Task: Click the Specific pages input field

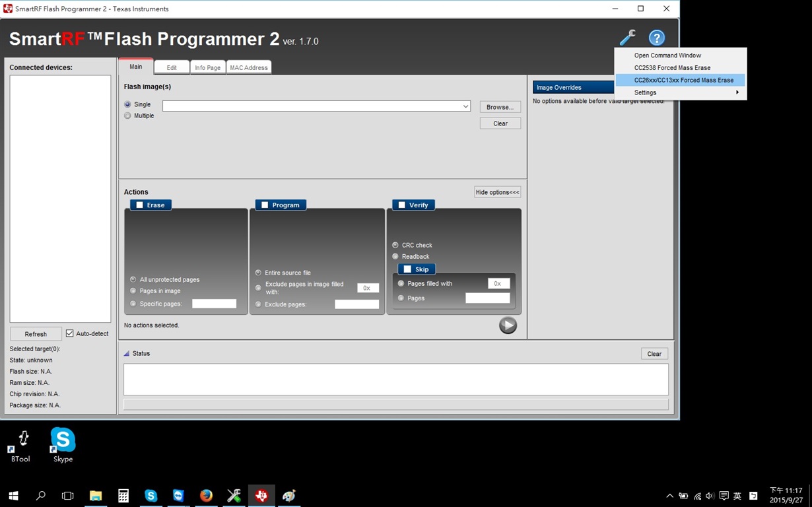Action: (214, 304)
